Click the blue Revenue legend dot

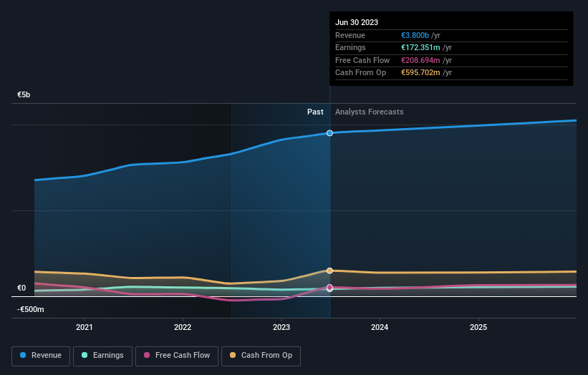click(x=23, y=355)
